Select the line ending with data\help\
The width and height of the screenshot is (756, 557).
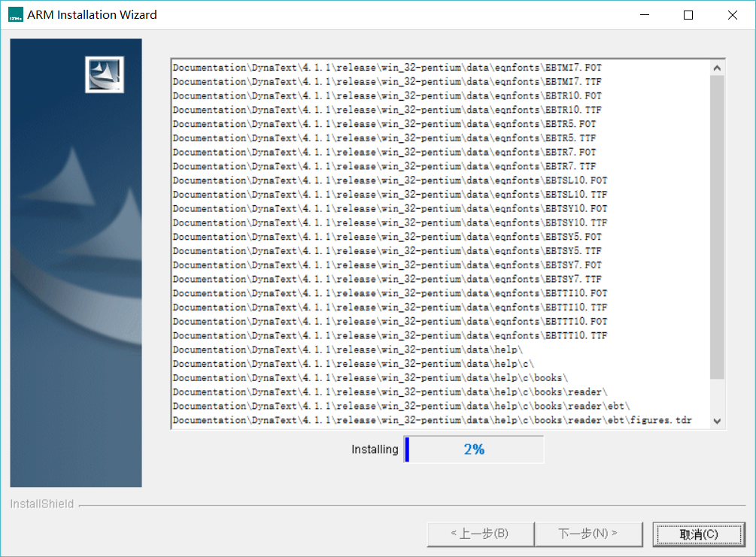click(348, 350)
